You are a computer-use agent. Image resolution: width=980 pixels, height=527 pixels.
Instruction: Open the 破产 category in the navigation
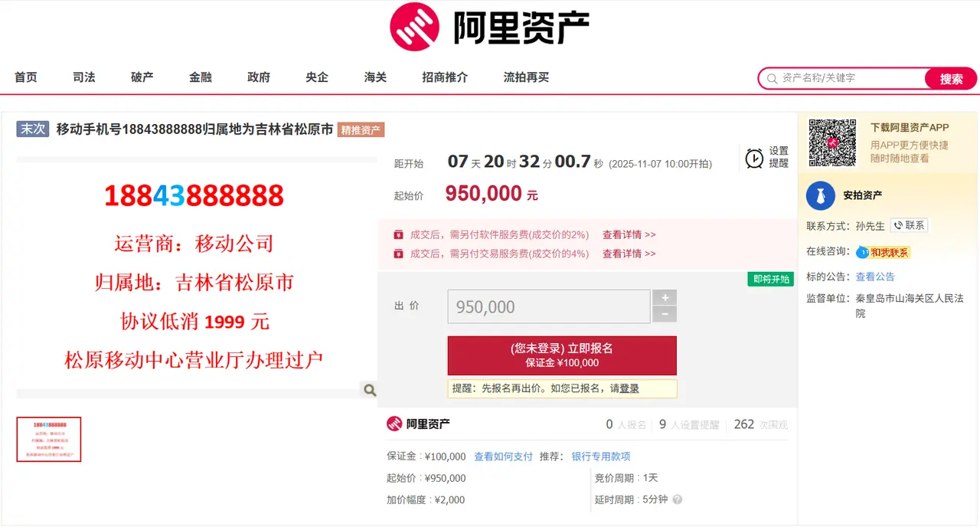tap(142, 77)
